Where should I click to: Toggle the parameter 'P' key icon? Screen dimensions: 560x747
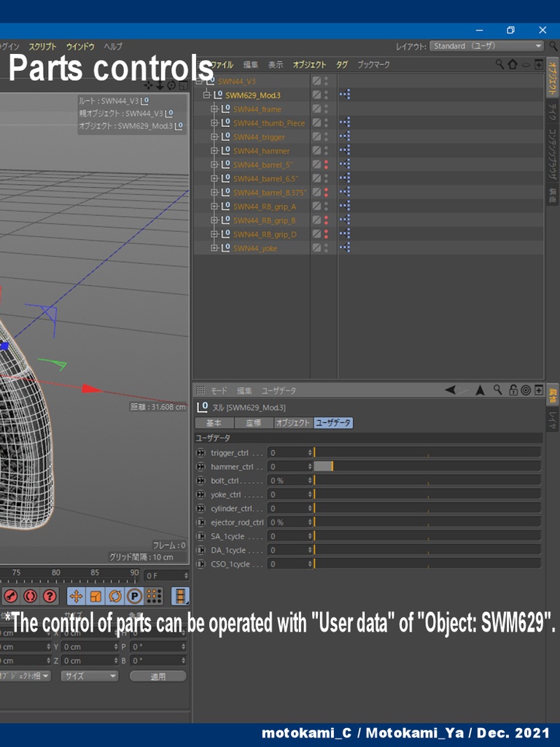tap(135, 596)
